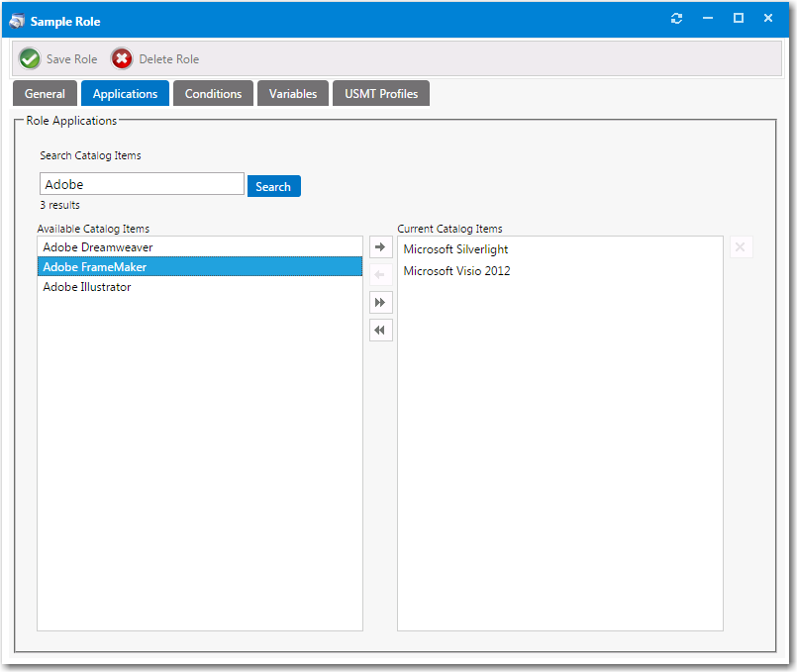Click the wolf application icon in the title bar
The width and height of the screenshot is (797, 672).
tap(16, 19)
